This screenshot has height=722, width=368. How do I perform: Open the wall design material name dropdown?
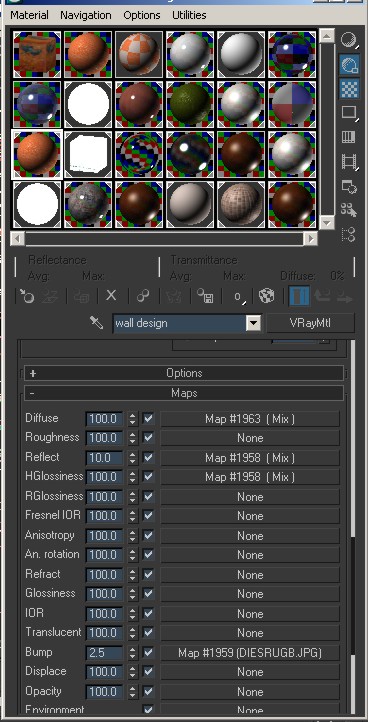tap(253, 323)
